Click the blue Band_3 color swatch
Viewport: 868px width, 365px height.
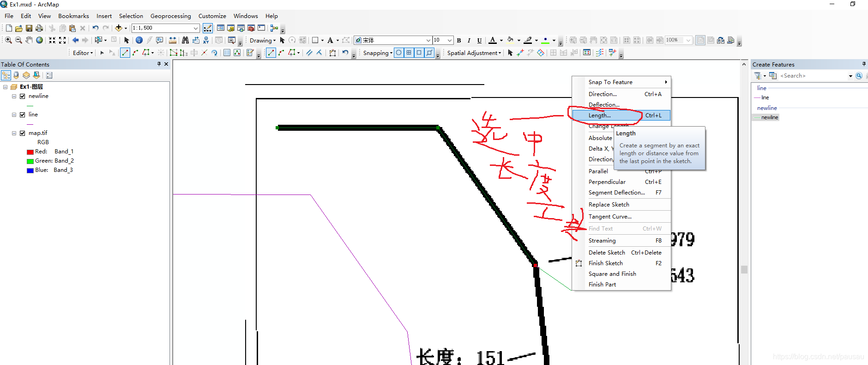[x=30, y=170]
